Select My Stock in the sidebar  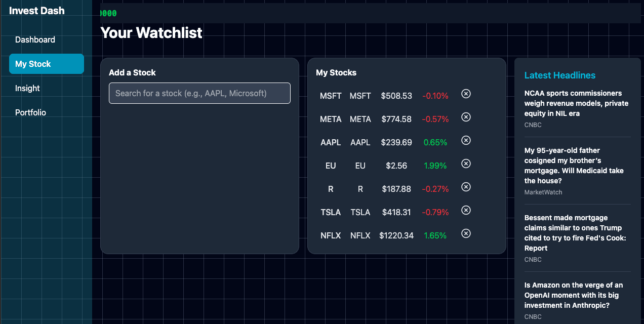pos(47,64)
